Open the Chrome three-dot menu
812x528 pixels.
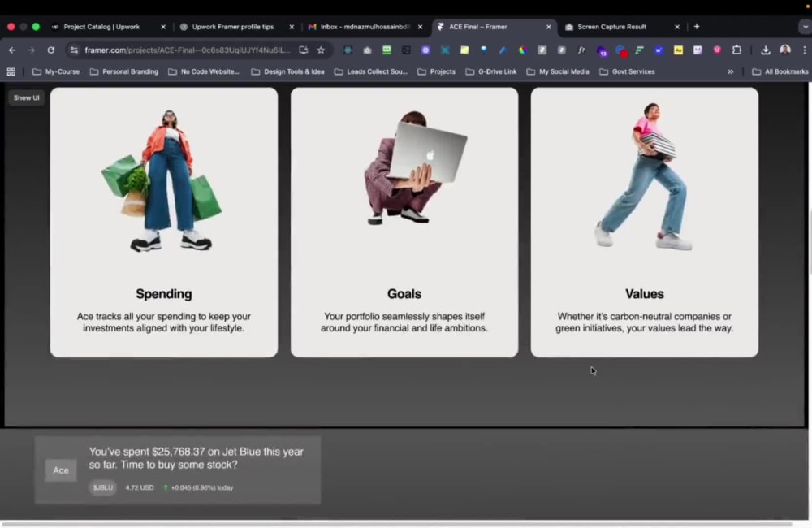[x=804, y=50]
